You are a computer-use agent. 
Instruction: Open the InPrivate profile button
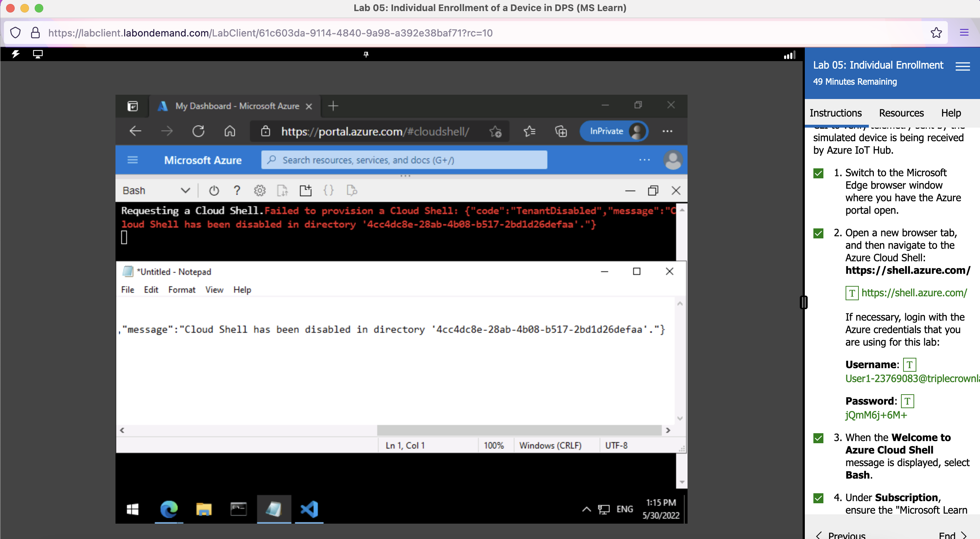614,131
